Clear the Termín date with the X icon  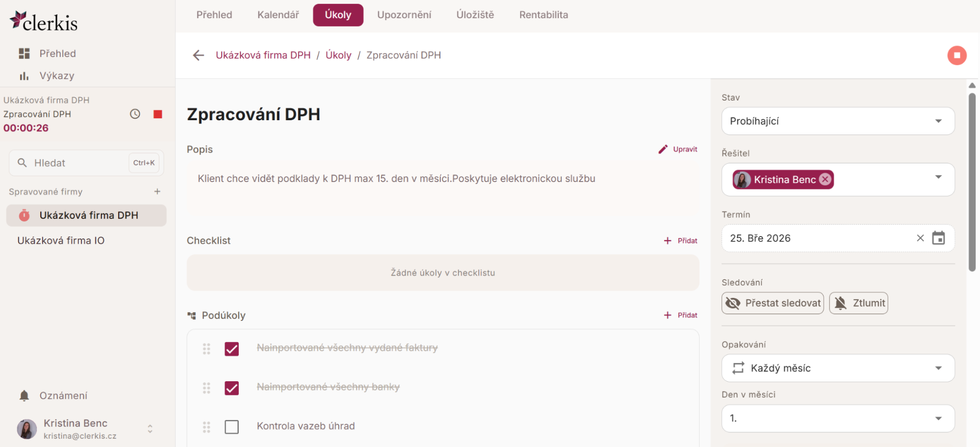[920, 238]
